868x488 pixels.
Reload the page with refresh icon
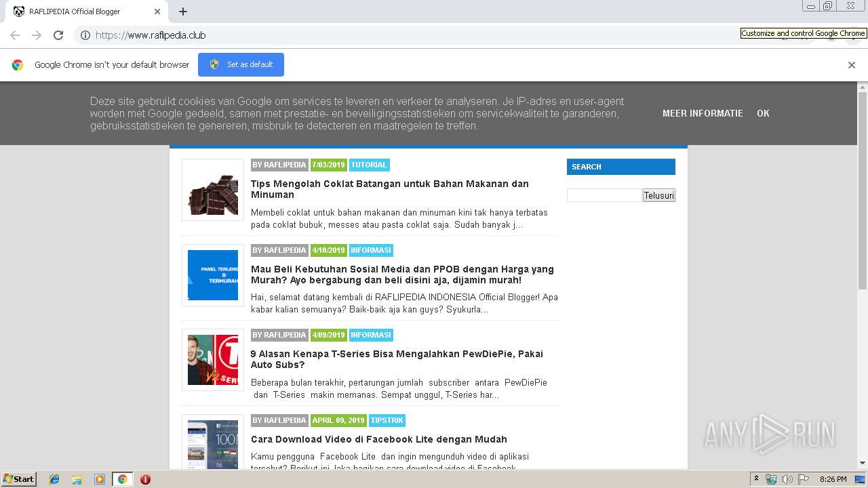58,35
